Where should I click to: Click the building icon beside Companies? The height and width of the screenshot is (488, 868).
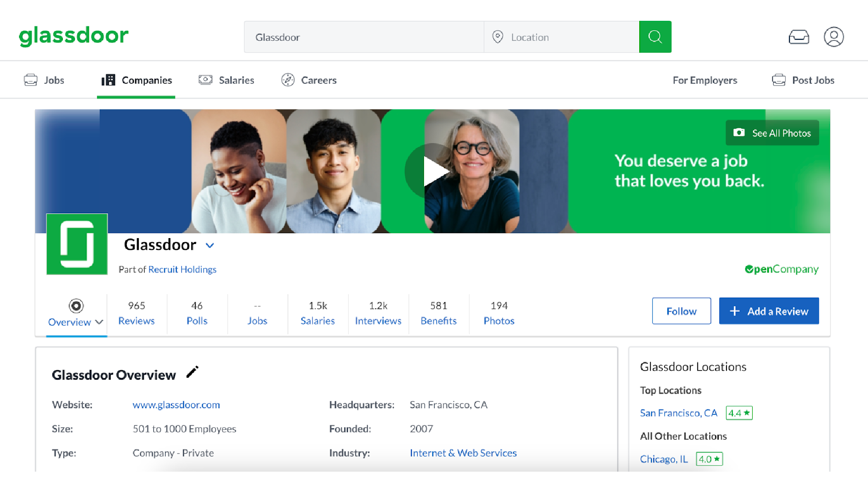[108, 80]
